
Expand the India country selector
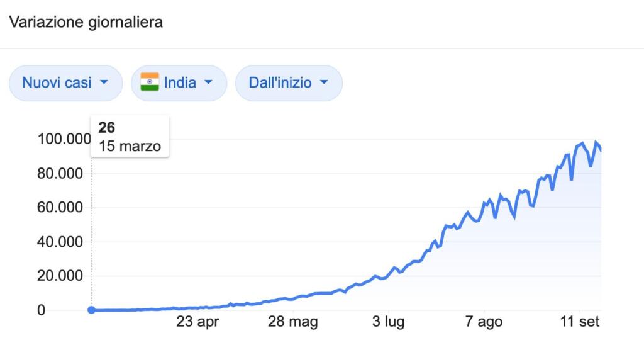(x=179, y=83)
